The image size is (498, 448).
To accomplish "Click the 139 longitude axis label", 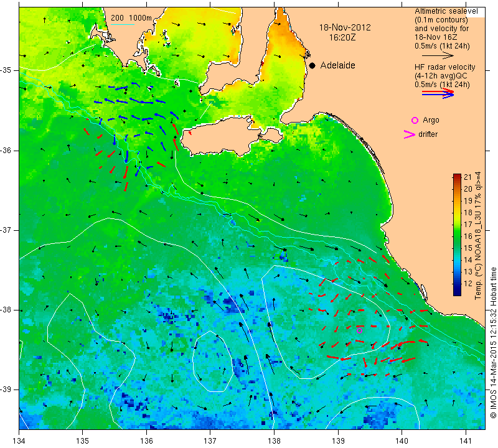I will coord(338,441).
